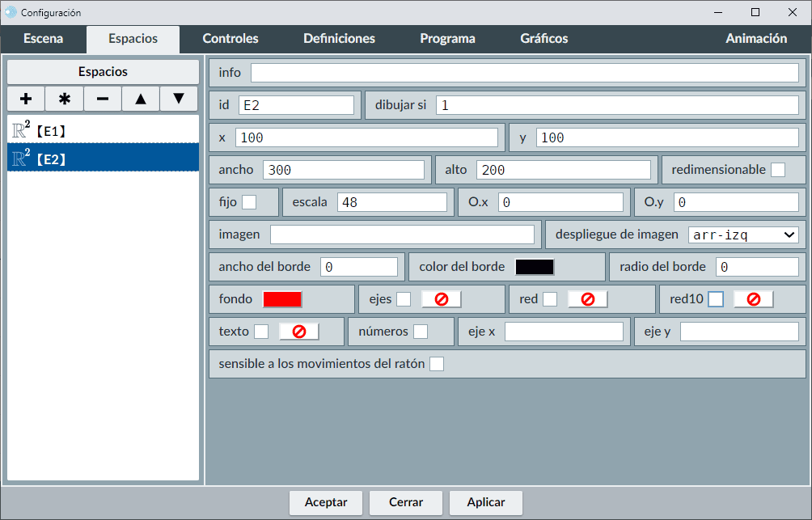Open the Animación tab
The width and height of the screenshot is (812, 520).
tap(755, 38)
